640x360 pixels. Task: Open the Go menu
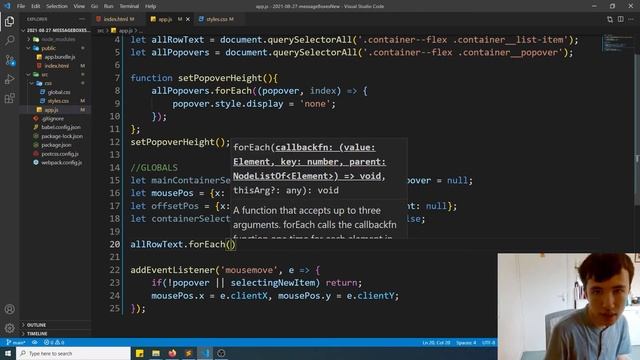[94, 6]
